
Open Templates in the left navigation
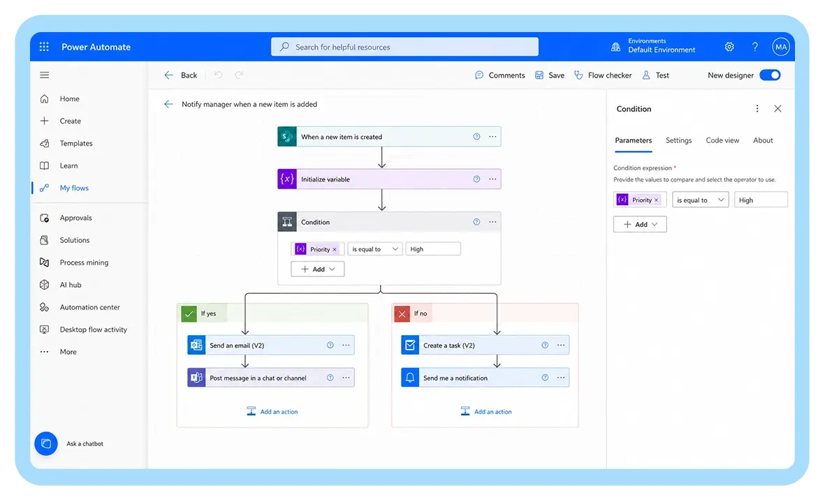(x=75, y=144)
